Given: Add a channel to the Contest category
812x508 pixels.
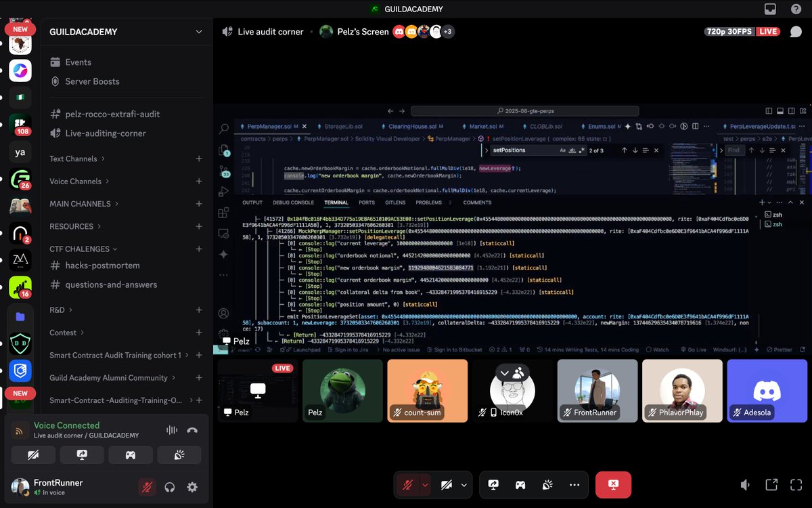Looking at the screenshot, I should coord(199,333).
